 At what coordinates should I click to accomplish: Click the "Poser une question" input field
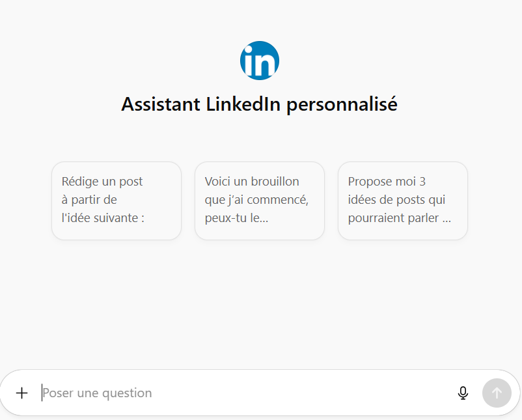pyautogui.click(x=241, y=393)
